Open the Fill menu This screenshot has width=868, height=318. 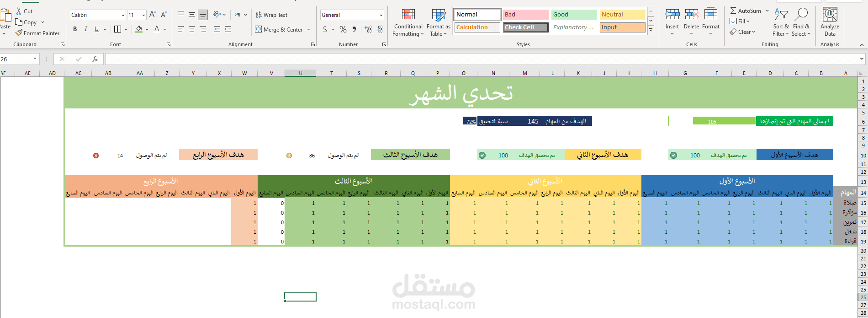(740, 22)
